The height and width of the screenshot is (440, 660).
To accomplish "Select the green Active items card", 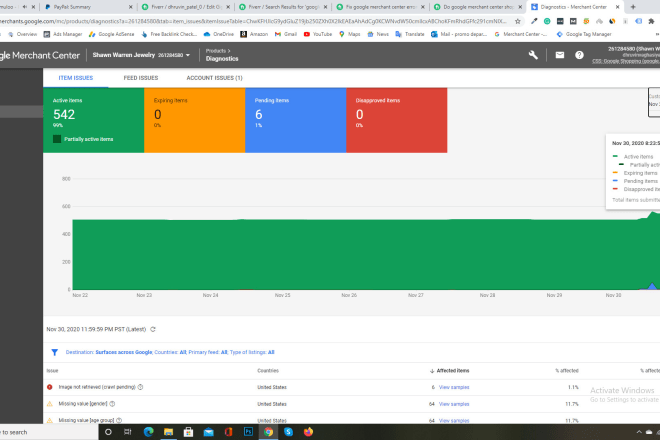I will 93,120.
